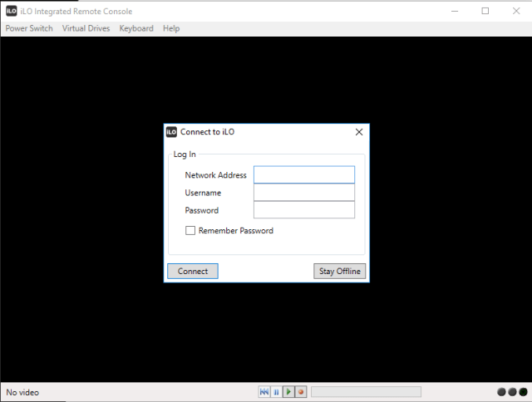
Task: Expand the Keyboard menu
Action: point(136,28)
